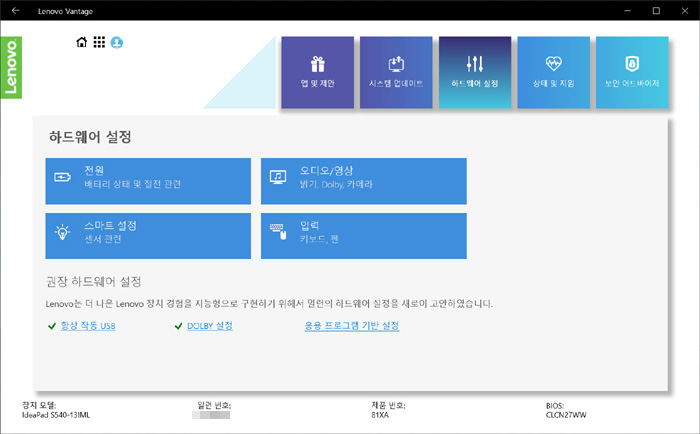Click the 81XA product number

[380, 415]
